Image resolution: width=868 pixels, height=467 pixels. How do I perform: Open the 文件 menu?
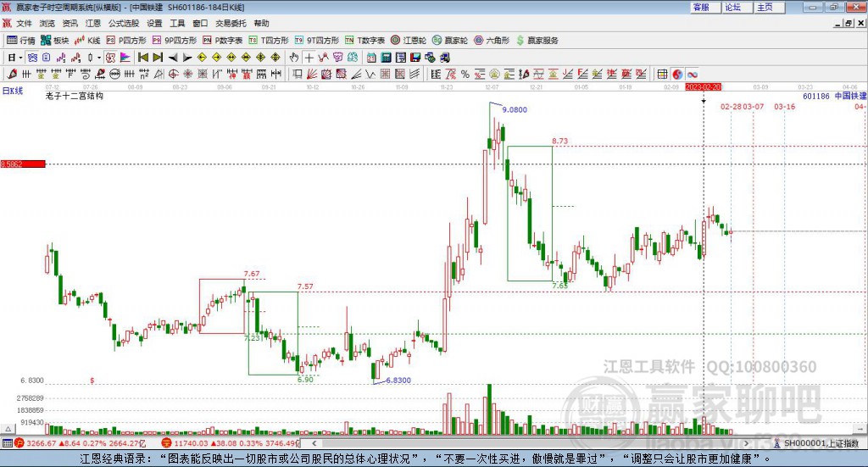25,23
